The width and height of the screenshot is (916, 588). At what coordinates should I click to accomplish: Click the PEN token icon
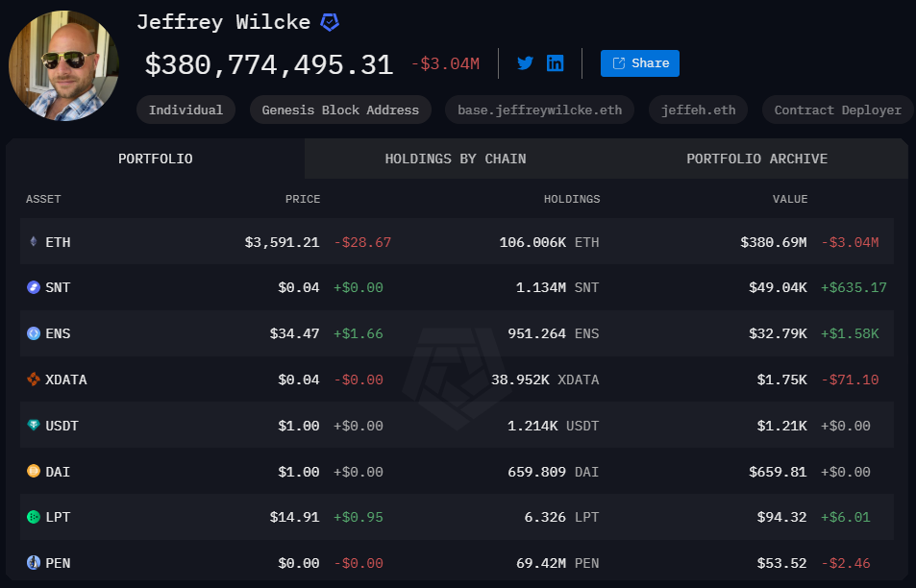[34, 563]
